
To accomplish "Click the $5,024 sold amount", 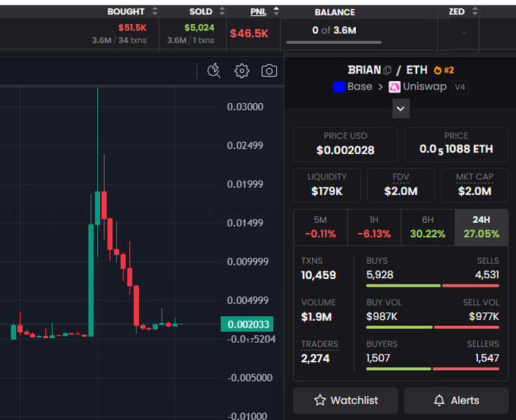I will tap(200, 27).
